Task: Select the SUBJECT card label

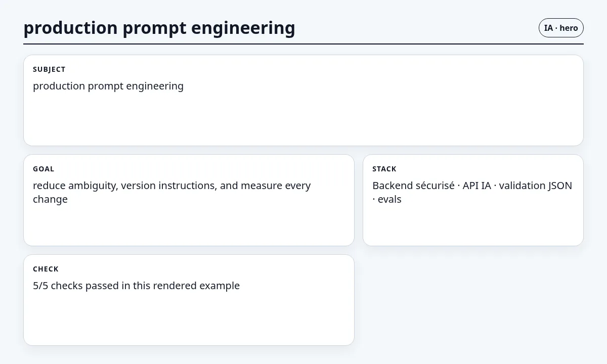Action: tap(49, 69)
